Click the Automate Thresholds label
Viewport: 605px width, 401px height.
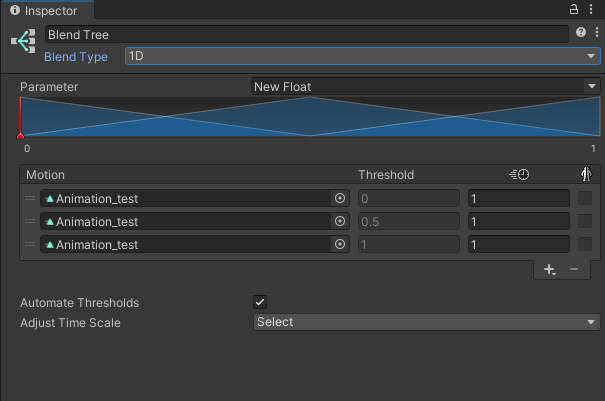point(79,303)
